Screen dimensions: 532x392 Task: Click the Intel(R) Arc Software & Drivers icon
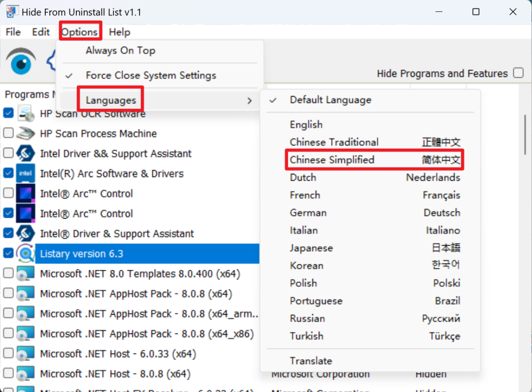point(26,174)
